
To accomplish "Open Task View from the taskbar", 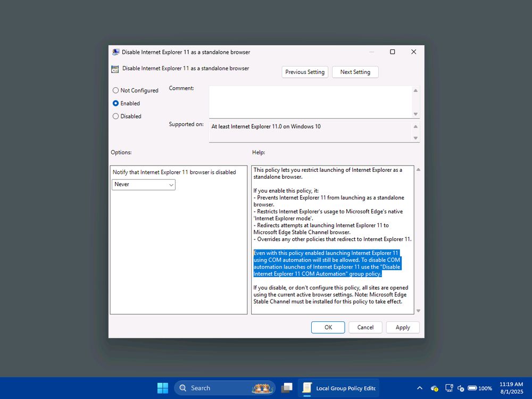I will [287, 388].
